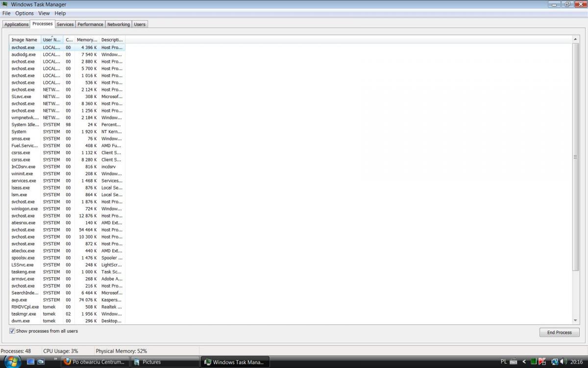Select the SearchInde... process row
The image size is (588, 368).
pos(67,293)
